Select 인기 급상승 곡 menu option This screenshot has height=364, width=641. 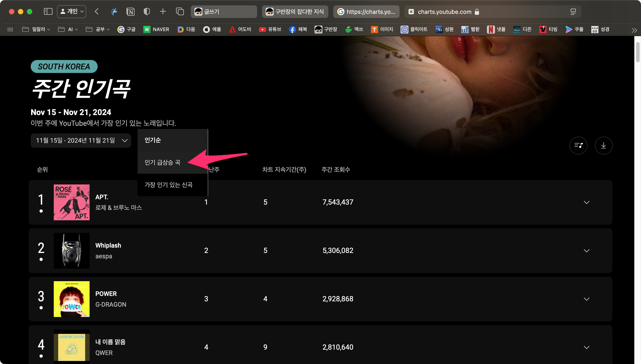[163, 163]
